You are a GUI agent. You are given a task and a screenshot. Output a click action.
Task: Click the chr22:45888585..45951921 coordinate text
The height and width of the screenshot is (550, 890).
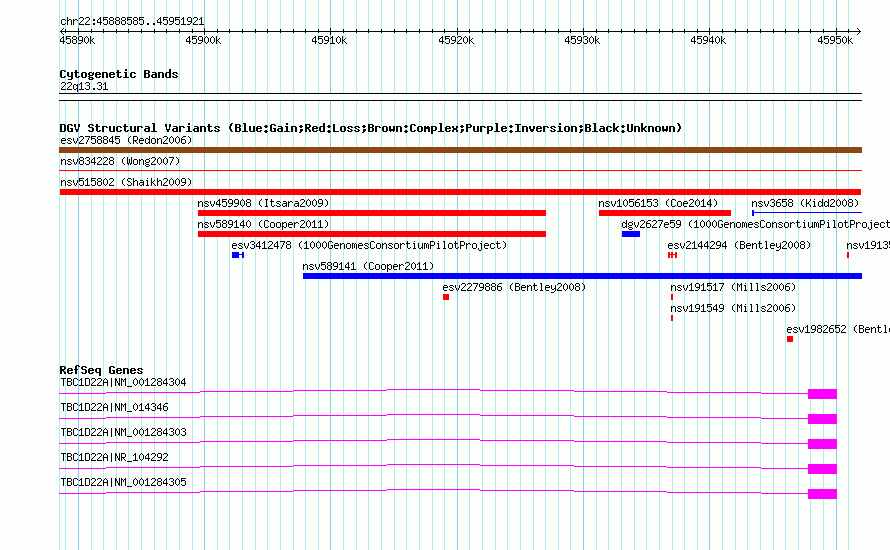coord(132,22)
